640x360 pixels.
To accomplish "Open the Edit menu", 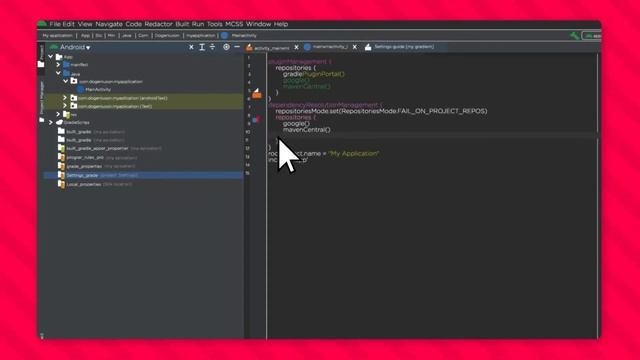I will coord(69,24).
